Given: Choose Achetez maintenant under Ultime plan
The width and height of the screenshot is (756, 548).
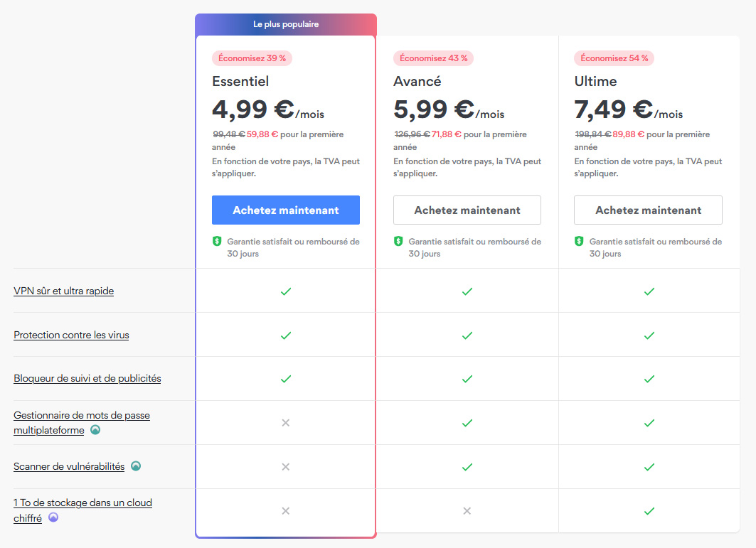Looking at the screenshot, I should tap(648, 210).
